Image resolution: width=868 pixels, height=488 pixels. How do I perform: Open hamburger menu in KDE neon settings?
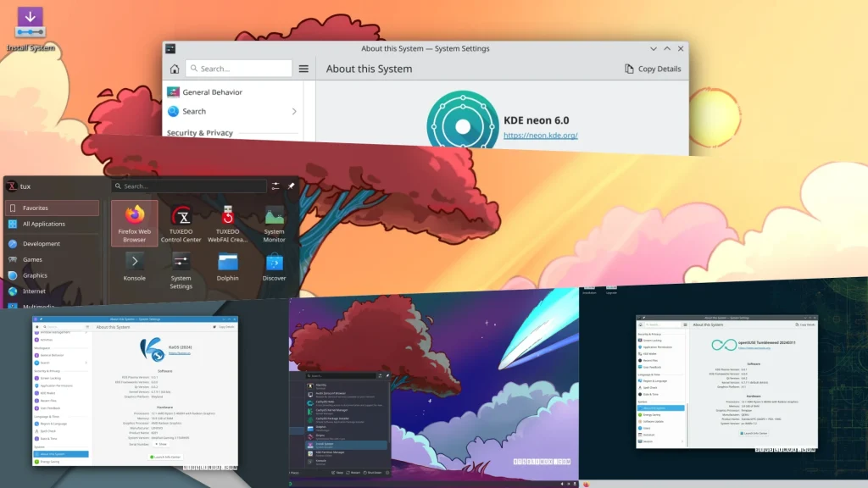[x=303, y=69]
